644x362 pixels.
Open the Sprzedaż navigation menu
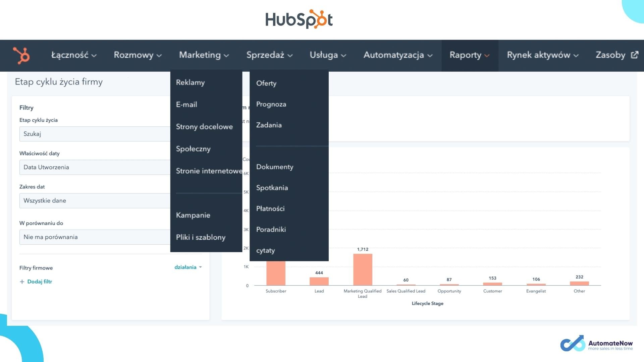pos(269,55)
